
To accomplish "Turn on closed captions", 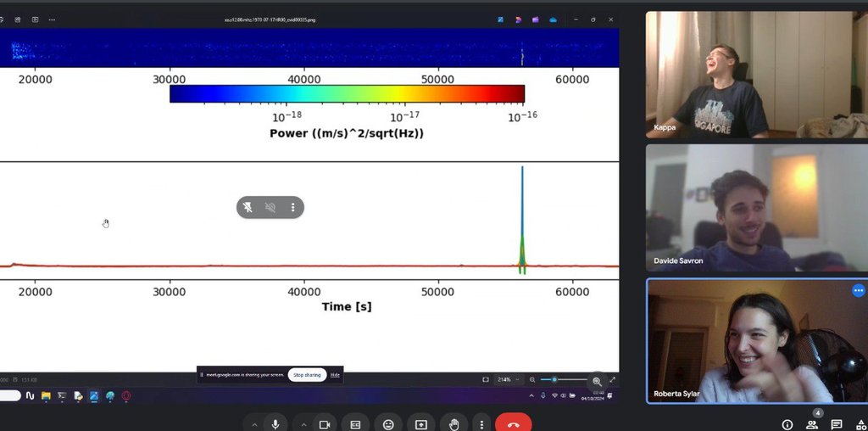I will 356,424.
